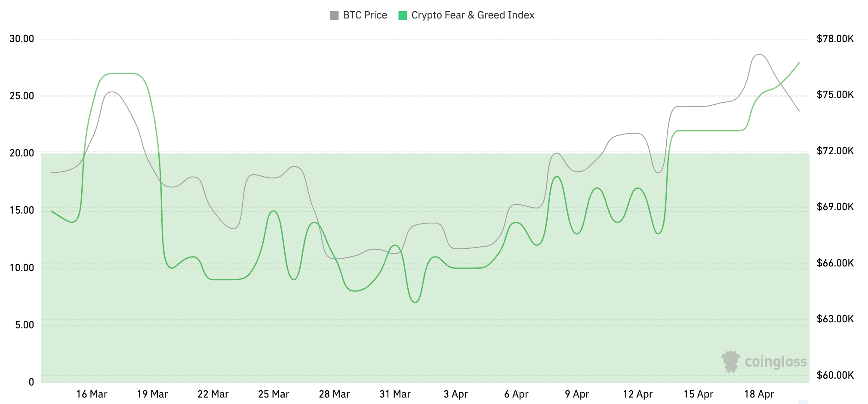Viewport: 868px width, 404px height.
Task: Open the coinglass watermark text link
Action: tap(776, 362)
